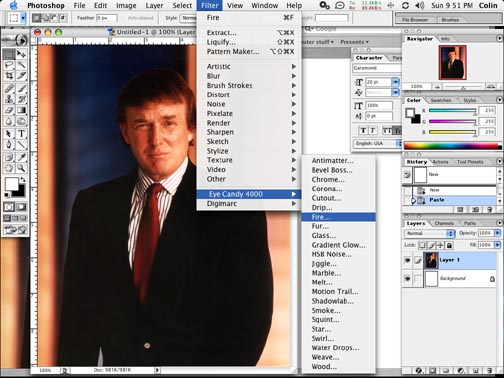Select the Layer 1 thumbnail

coord(431,260)
